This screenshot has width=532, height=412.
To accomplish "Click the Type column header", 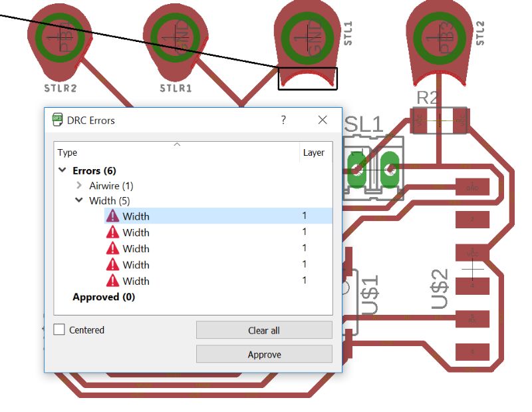I will point(176,152).
